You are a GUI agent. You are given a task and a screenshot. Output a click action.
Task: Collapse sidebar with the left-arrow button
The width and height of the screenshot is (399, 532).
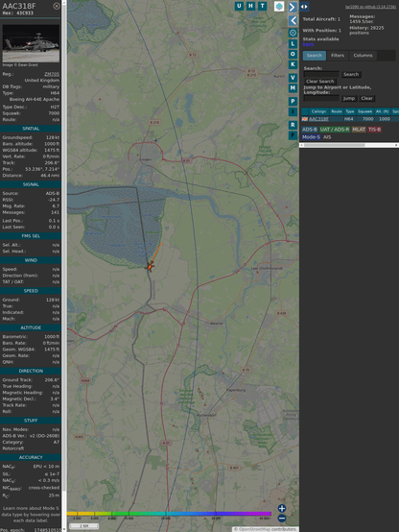point(293,20)
